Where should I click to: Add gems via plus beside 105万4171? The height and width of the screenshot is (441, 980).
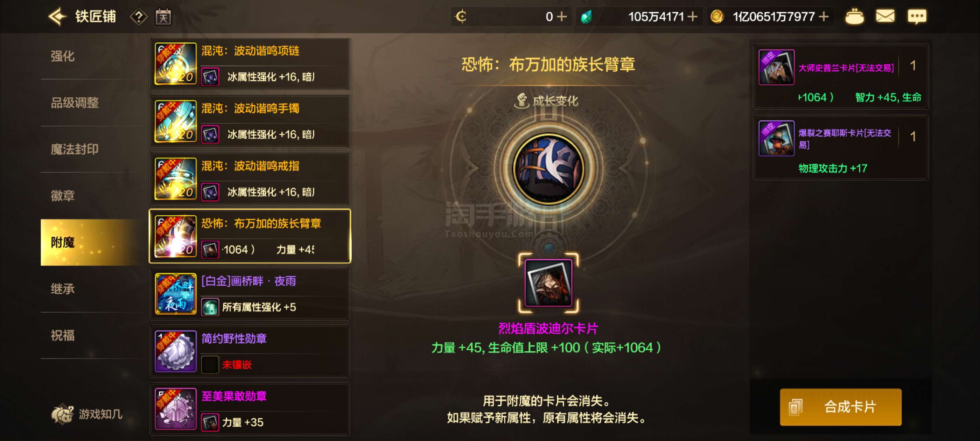(x=692, y=17)
